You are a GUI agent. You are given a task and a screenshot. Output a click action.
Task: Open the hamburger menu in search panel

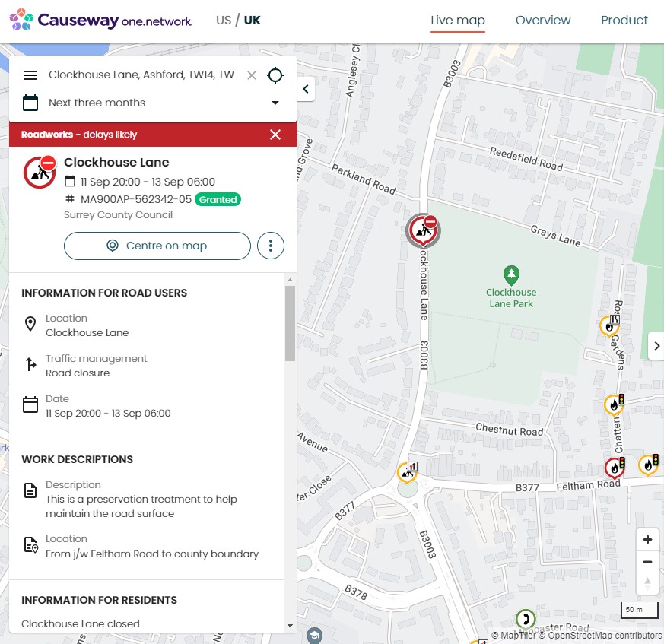tap(30, 75)
